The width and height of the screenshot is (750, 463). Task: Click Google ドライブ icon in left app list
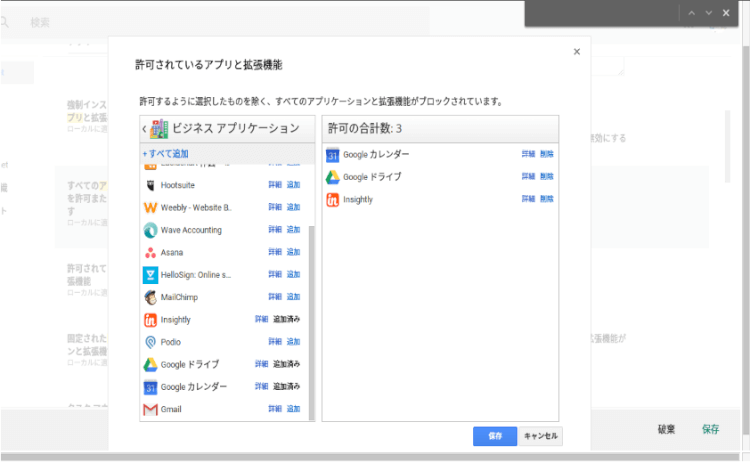coord(150,364)
